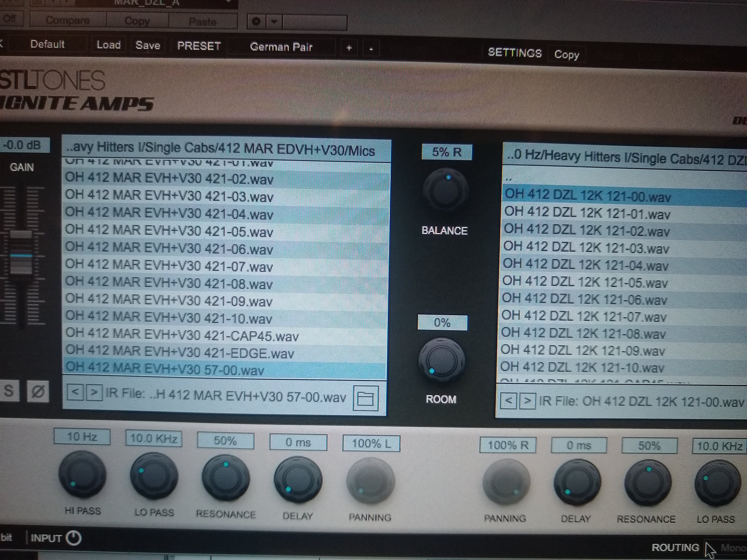Click the host Compare button

(68, 20)
